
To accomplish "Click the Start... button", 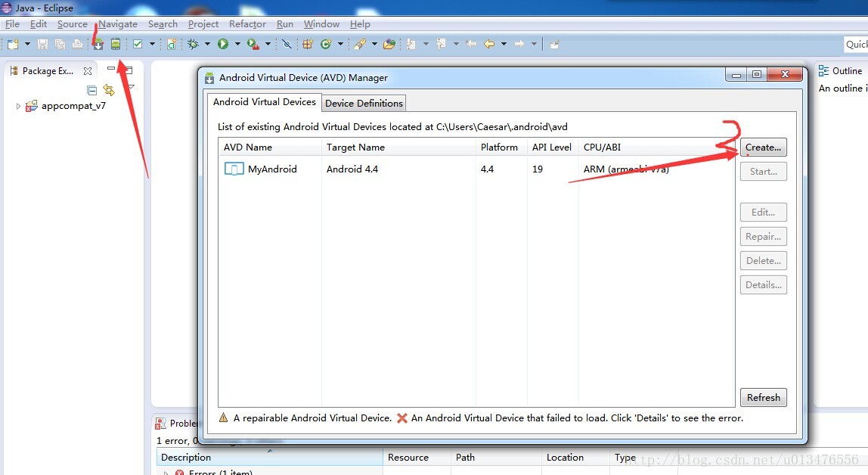I will [x=764, y=172].
